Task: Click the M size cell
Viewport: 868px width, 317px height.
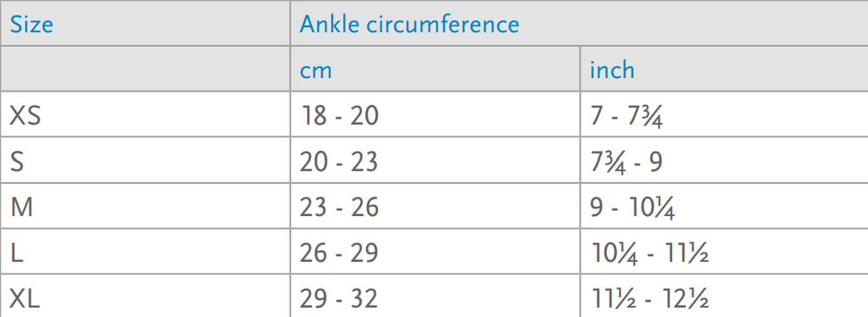Action: [x=145, y=205]
